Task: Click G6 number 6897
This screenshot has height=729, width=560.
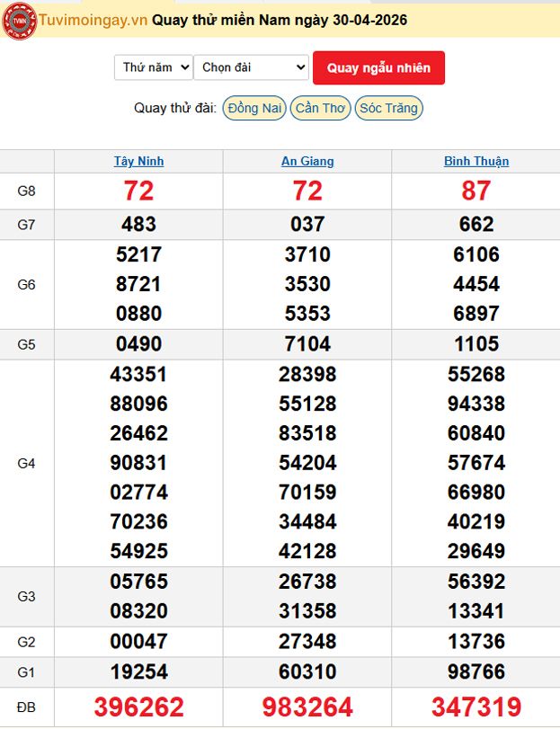Action: click(x=476, y=314)
